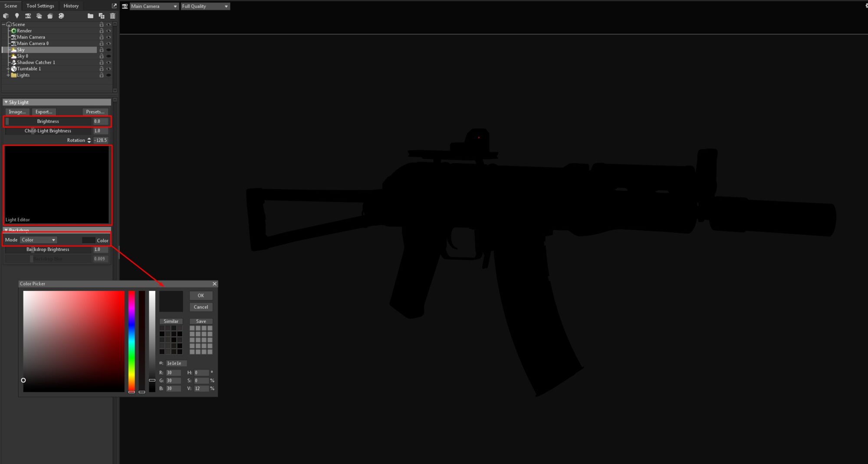The width and height of the screenshot is (868, 464).
Task: Open the Full Quality dropdown
Action: [x=205, y=6]
